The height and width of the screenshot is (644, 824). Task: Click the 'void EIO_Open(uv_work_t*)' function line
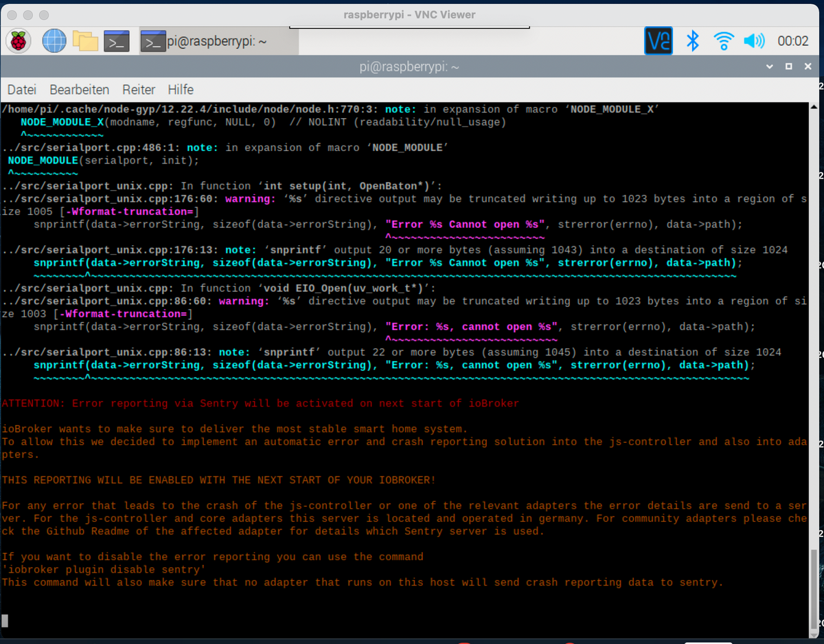click(218, 288)
